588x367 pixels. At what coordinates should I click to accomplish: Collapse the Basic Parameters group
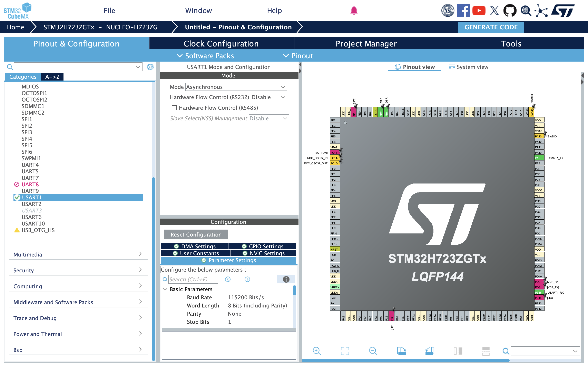tap(165, 289)
